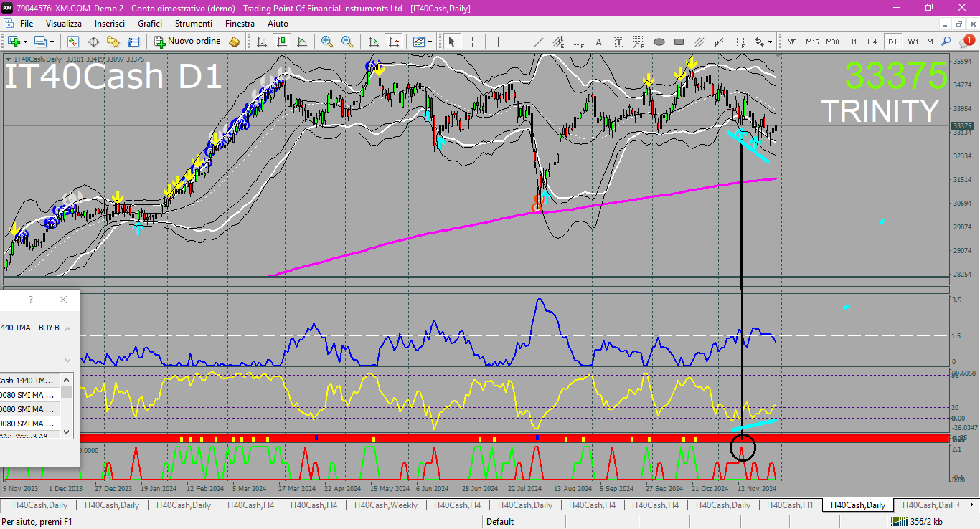The image size is (980, 529).
Task: Select the parallel lines channel tool
Action: coord(699,42)
